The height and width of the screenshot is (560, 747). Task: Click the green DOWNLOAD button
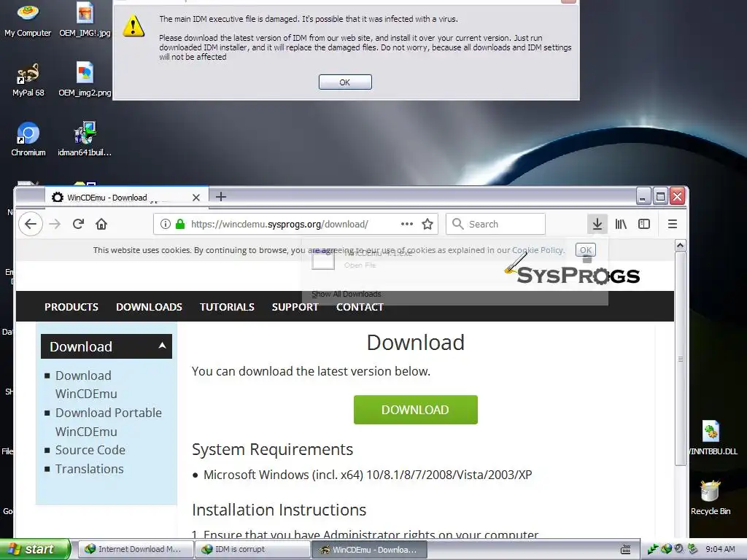[415, 410]
